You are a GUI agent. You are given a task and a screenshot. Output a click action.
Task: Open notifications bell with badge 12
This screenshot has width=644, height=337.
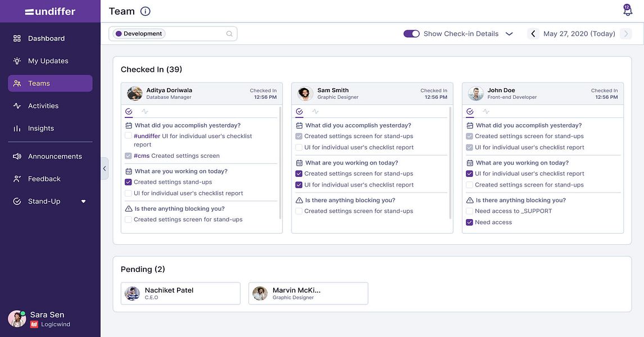pos(627,10)
